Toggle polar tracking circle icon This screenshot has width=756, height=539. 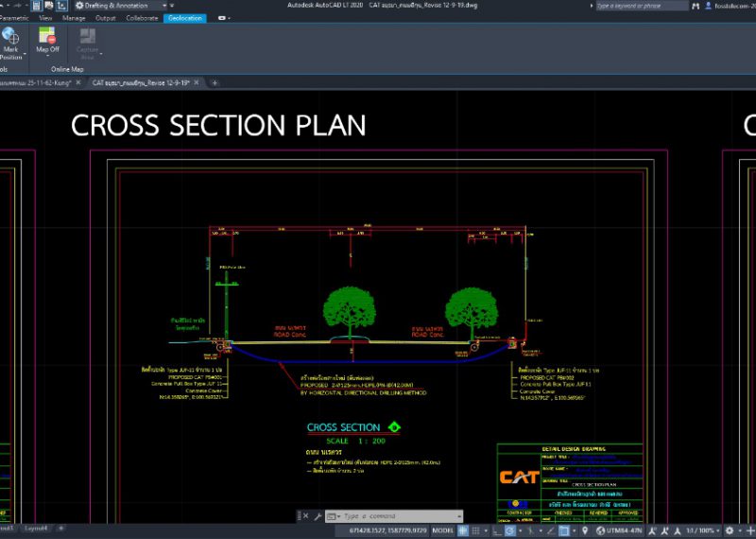pos(510,530)
